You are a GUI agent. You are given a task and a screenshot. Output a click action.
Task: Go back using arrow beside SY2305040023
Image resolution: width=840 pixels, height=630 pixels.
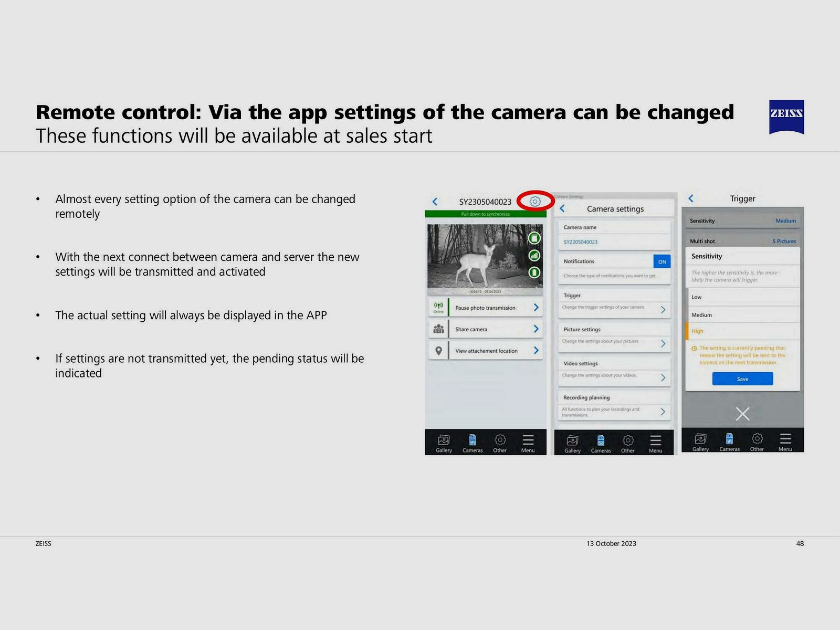(435, 202)
